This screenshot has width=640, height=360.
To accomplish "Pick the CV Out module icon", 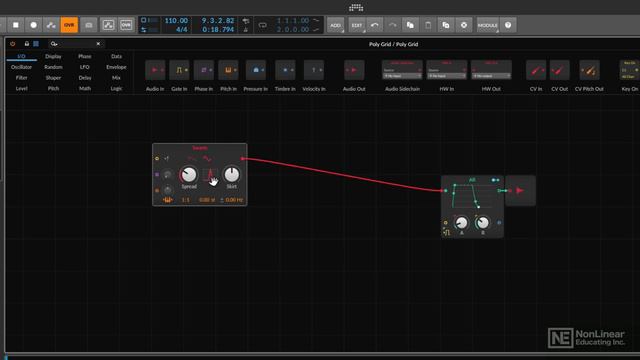I will pyautogui.click(x=560, y=70).
